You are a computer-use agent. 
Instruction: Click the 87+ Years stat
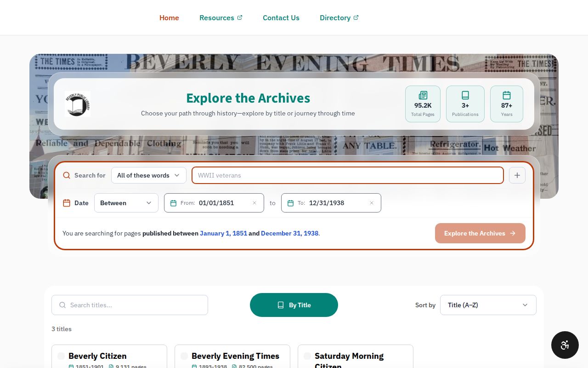tap(507, 104)
